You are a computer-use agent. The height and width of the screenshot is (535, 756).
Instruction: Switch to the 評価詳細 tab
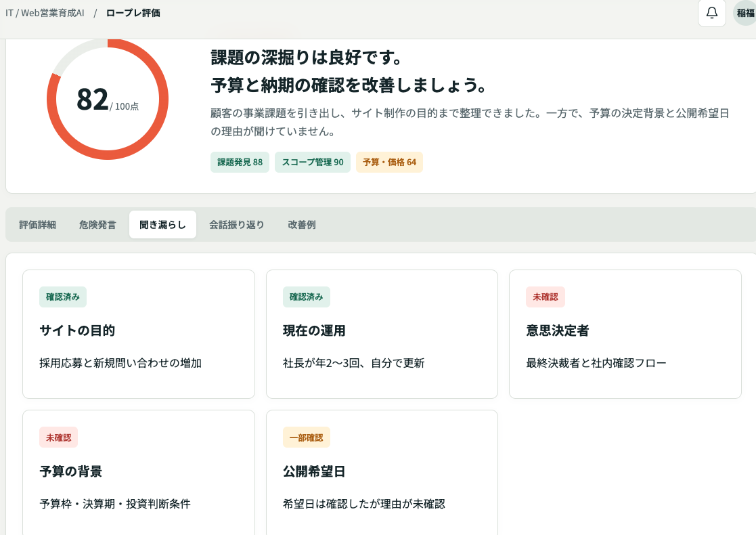(38, 225)
